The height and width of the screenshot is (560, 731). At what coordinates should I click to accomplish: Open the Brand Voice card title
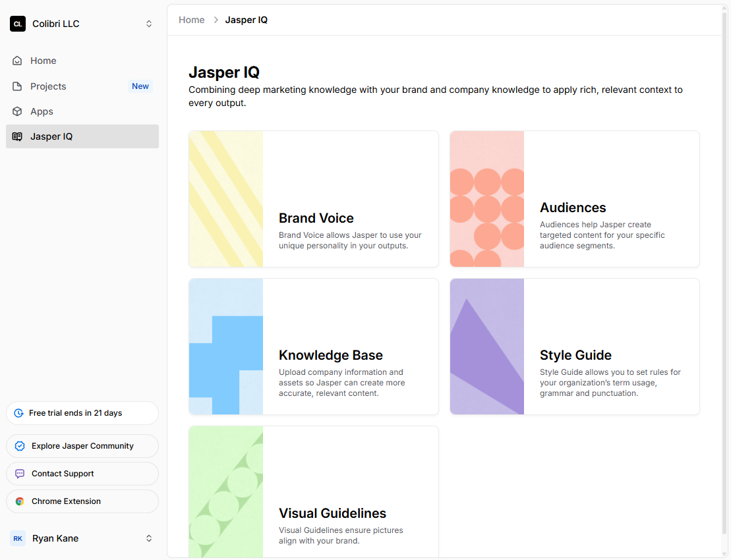(316, 218)
